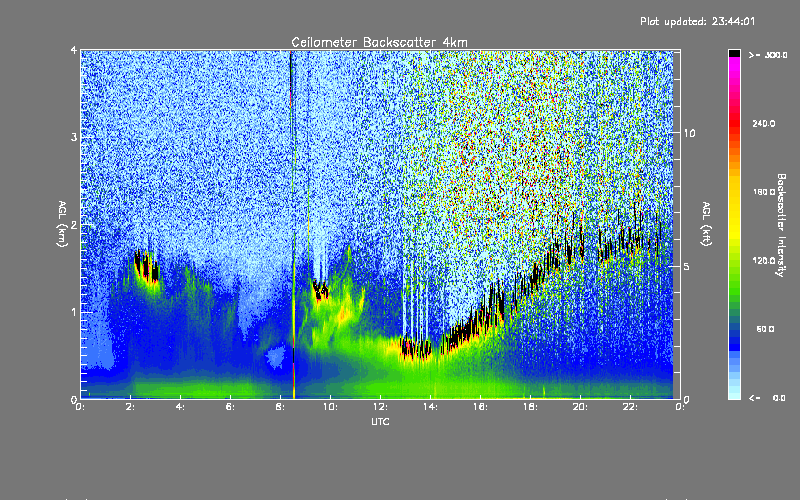Click the "Ceilometer Backscatter 4km" plot title
Image resolution: width=800 pixels, height=500 pixels.
click(x=379, y=42)
